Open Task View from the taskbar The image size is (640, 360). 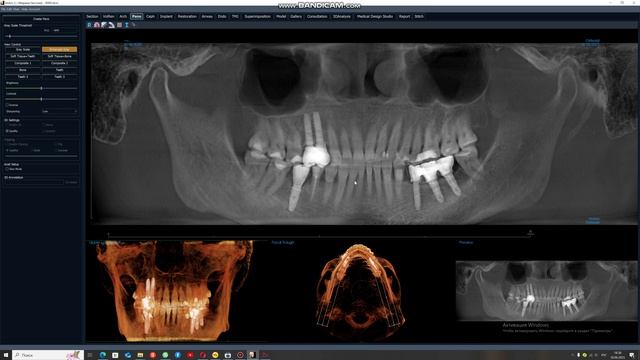[90, 355]
